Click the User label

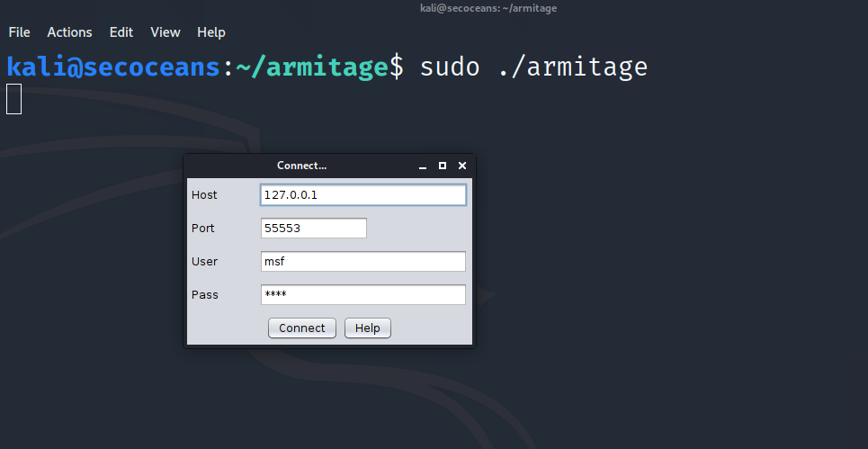pyautogui.click(x=204, y=261)
